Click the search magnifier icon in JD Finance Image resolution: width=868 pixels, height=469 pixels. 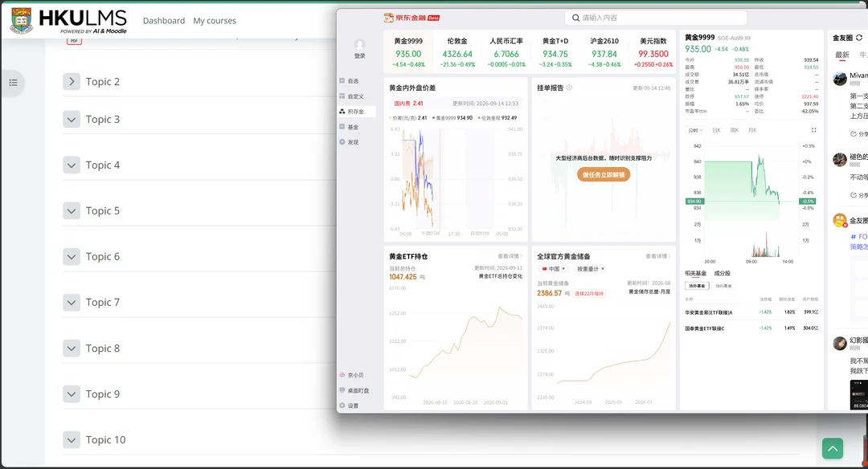[x=575, y=18]
